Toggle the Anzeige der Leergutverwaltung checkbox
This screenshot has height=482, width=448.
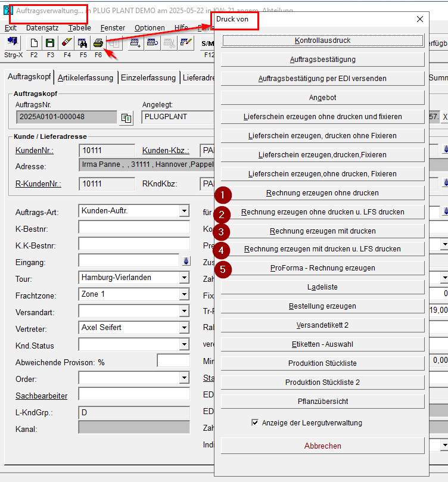pos(256,422)
